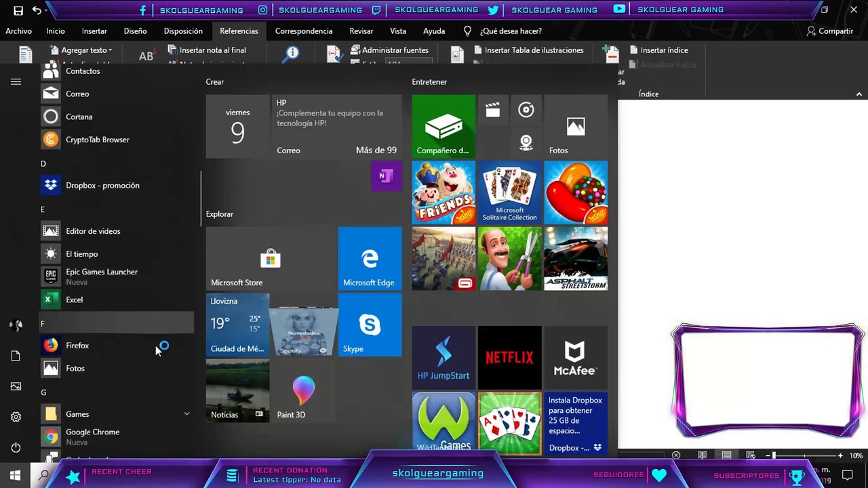The height and width of the screenshot is (488, 868).
Task: Open the Firefox app from the list
Action: (117, 346)
